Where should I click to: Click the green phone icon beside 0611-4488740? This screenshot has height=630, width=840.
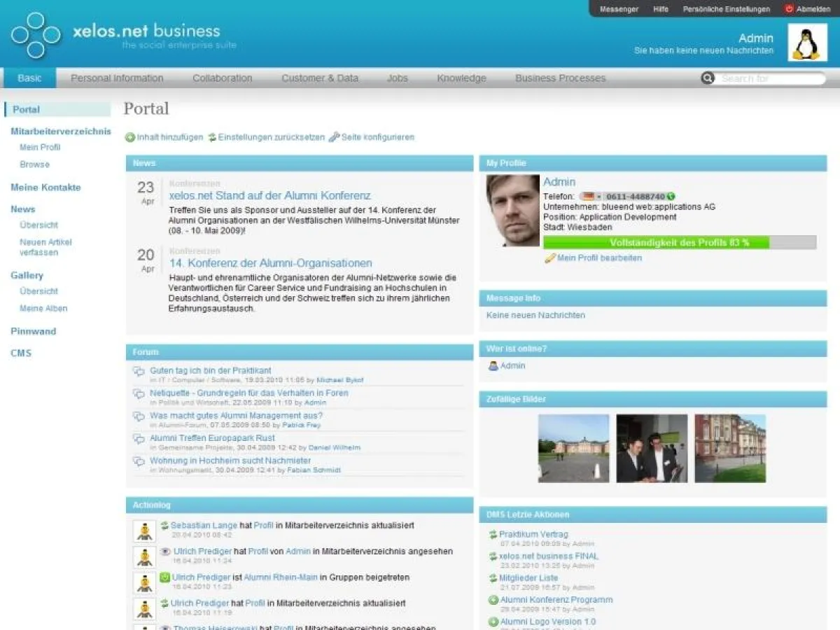pyautogui.click(x=670, y=197)
